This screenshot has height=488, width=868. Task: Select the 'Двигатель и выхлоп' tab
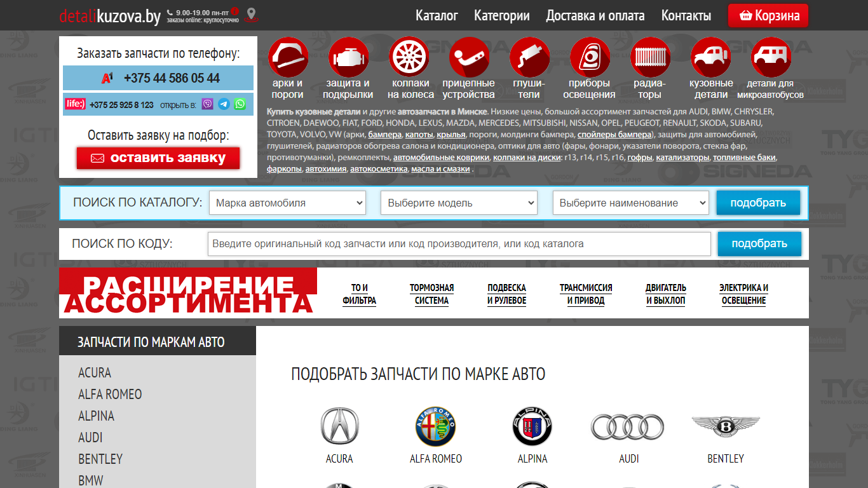click(666, 294)
